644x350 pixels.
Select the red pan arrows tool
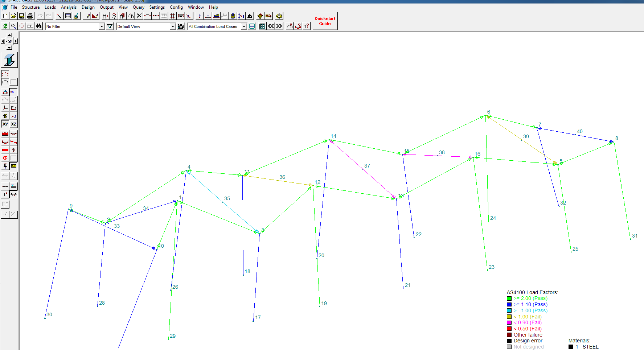22,26
